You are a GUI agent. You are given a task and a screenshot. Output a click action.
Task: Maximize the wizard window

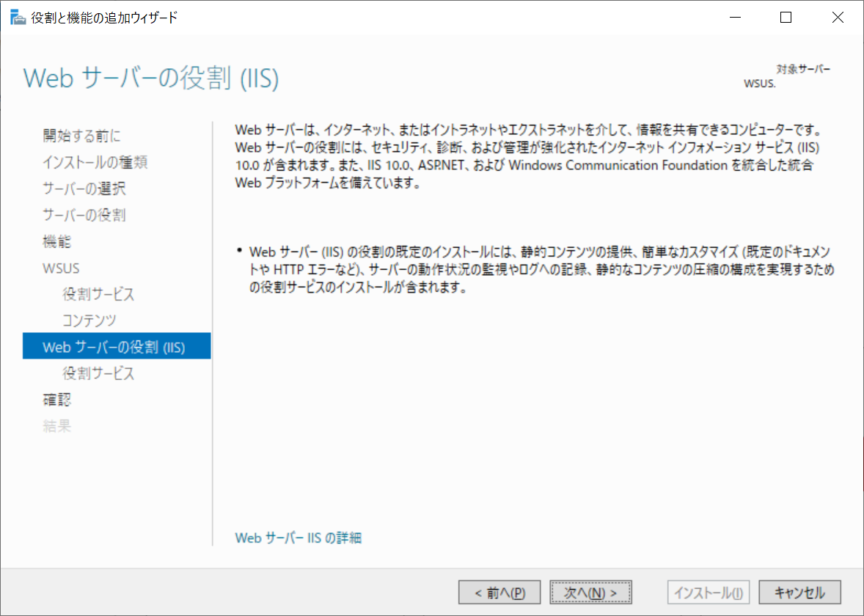click(786, 18)
